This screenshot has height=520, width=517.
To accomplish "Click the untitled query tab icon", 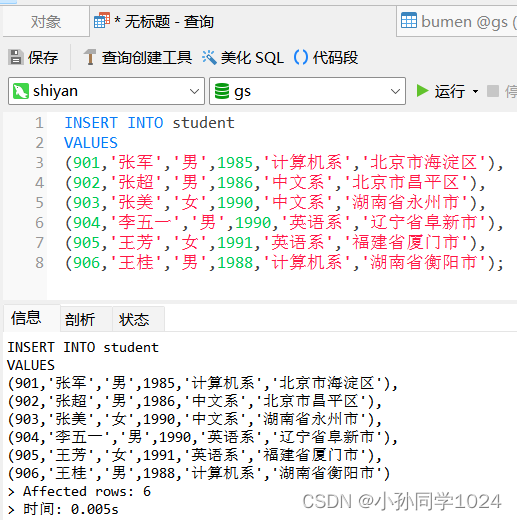I will click(x=102, y=20).
